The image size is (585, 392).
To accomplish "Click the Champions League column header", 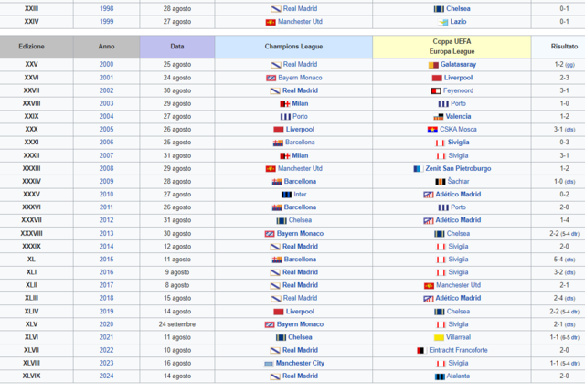I will 293,47.
